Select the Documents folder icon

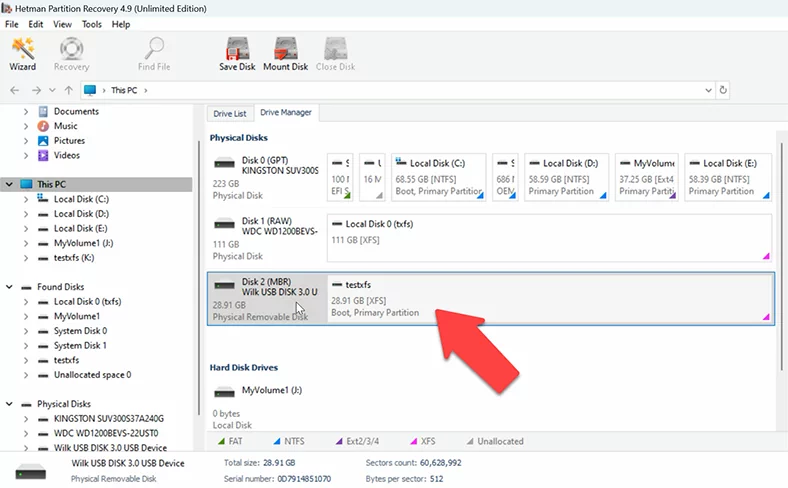pos(43,112)
